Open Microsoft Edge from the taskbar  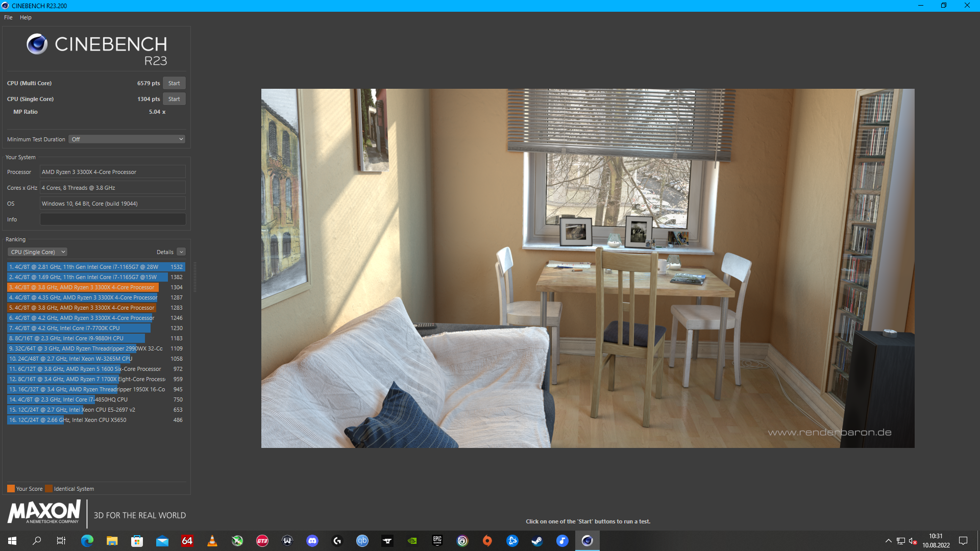coord(87,541)
